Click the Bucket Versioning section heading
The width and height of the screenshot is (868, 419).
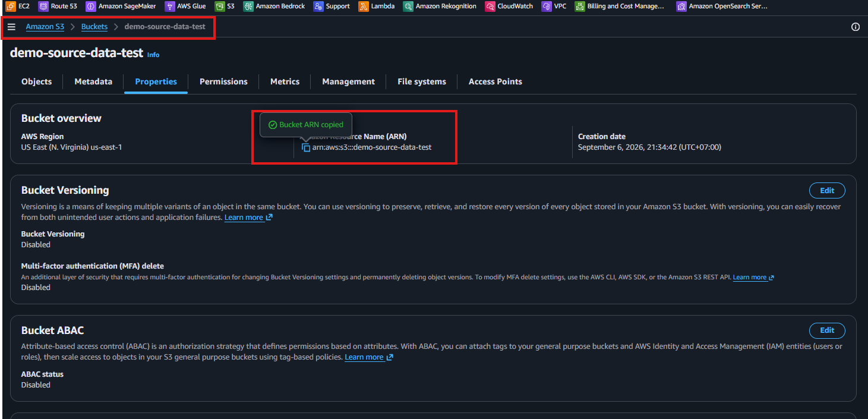[65, 190]
